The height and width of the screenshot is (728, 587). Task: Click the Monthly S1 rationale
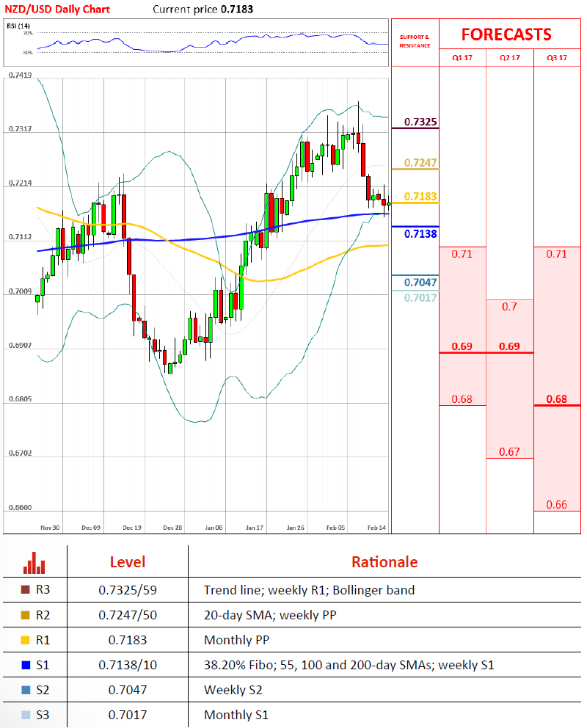tap(236, 715)
